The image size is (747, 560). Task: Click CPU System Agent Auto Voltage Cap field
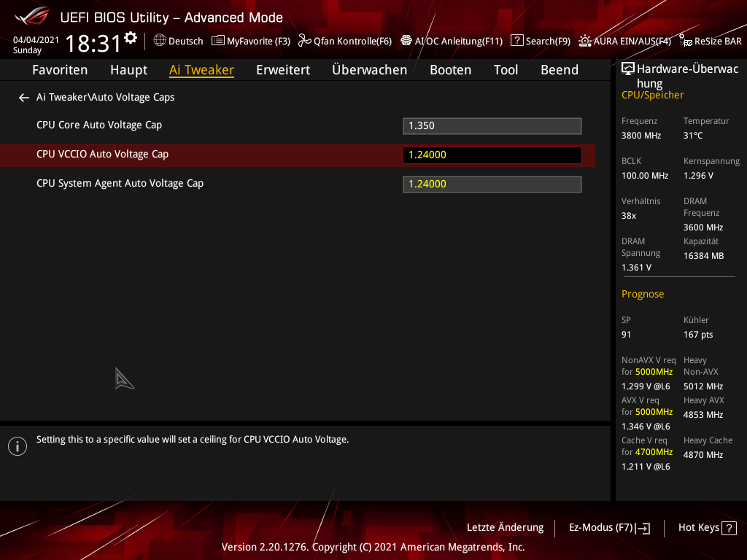pos(492,184)
